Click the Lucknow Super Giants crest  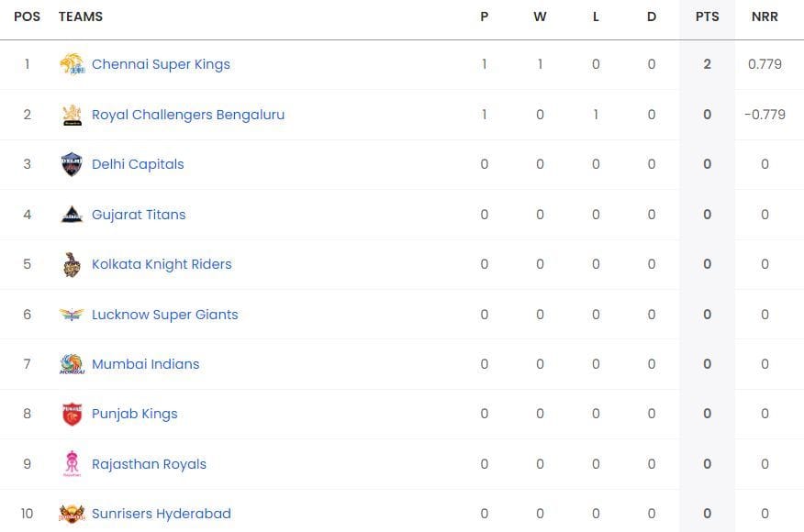[72, 314]
